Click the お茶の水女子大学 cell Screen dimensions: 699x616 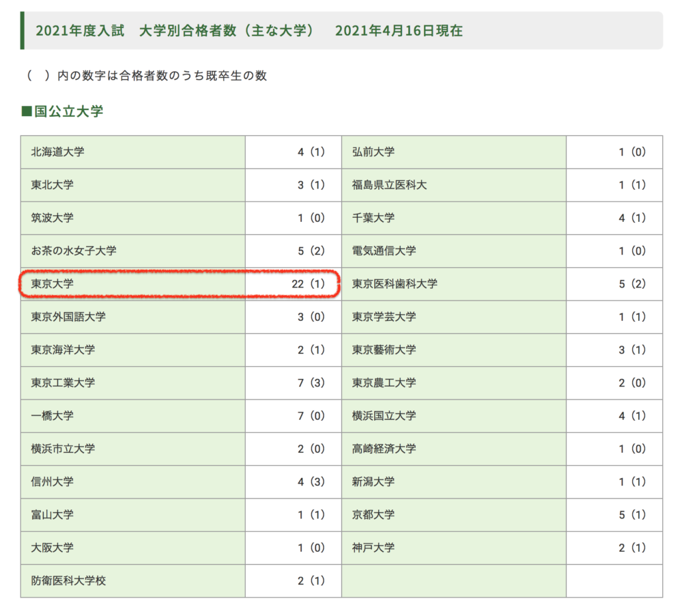(x=133, y=251)
